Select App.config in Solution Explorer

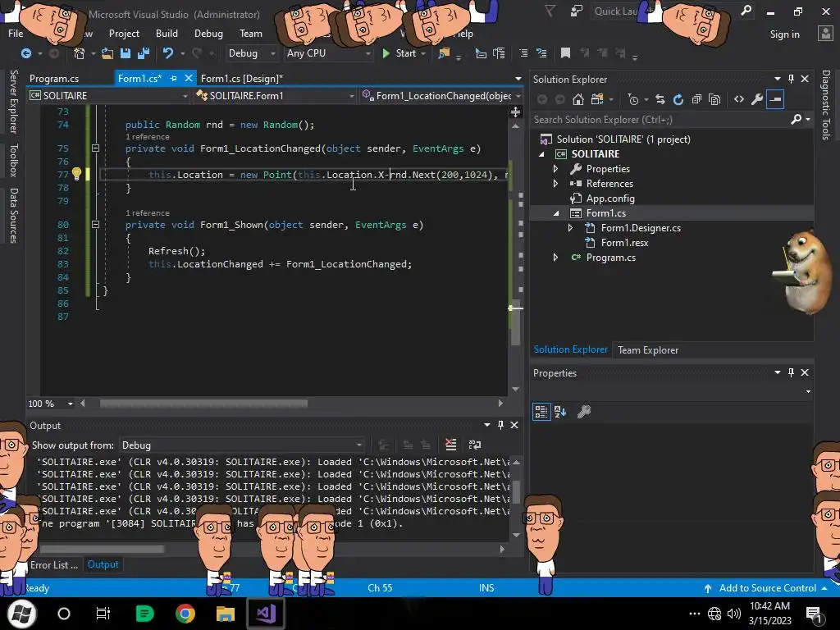[610, 199]
